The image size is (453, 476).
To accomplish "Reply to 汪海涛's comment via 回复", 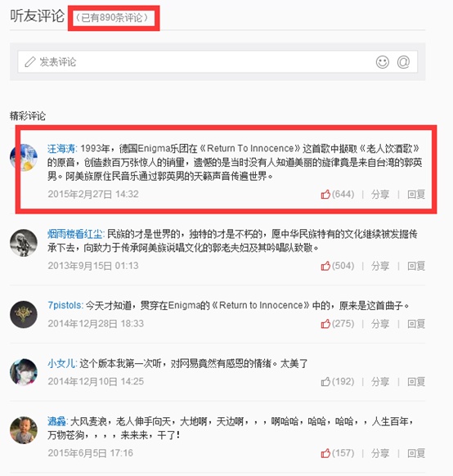I will pyautogui.click(x=416, y=195).
